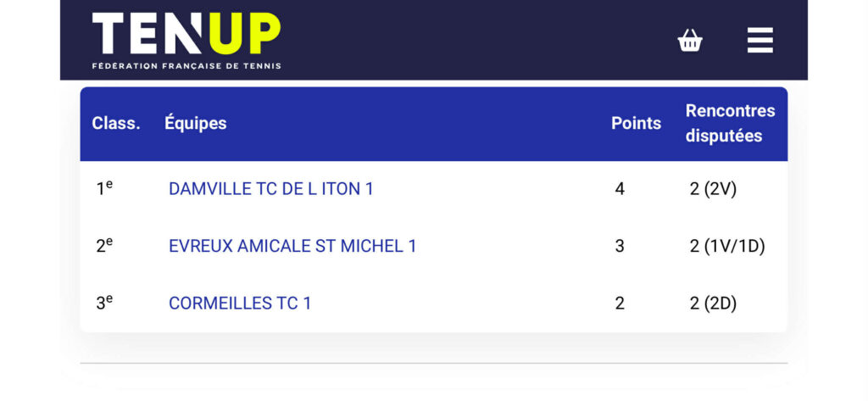The image size is (868, 401).
Task: Click the Fédération Française de Tennis tagline
Action: (186, 65)
